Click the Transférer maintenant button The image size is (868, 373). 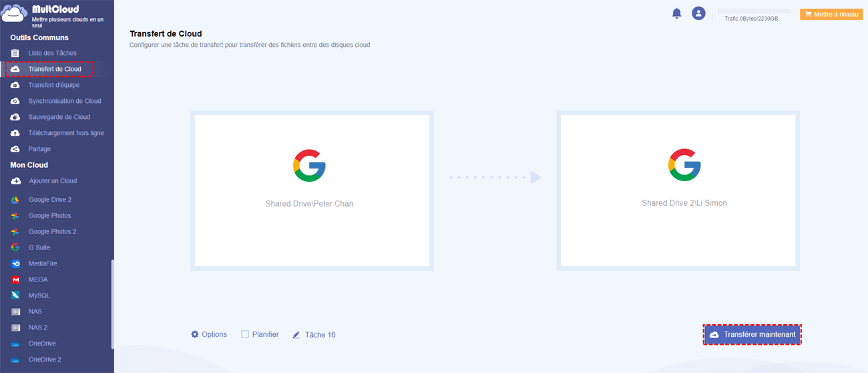[x=752, y=334]
